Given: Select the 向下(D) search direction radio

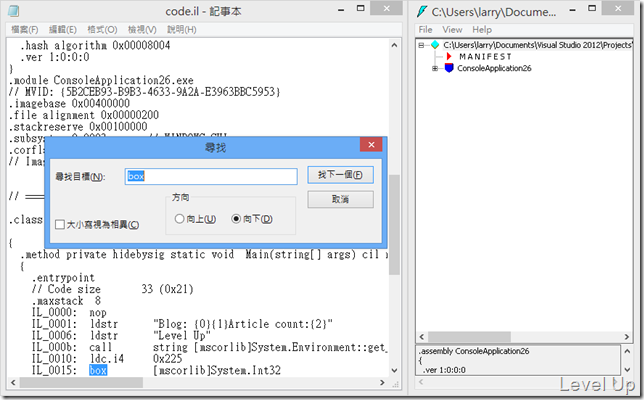Looking at the screenshot, I should coord(236,219).
